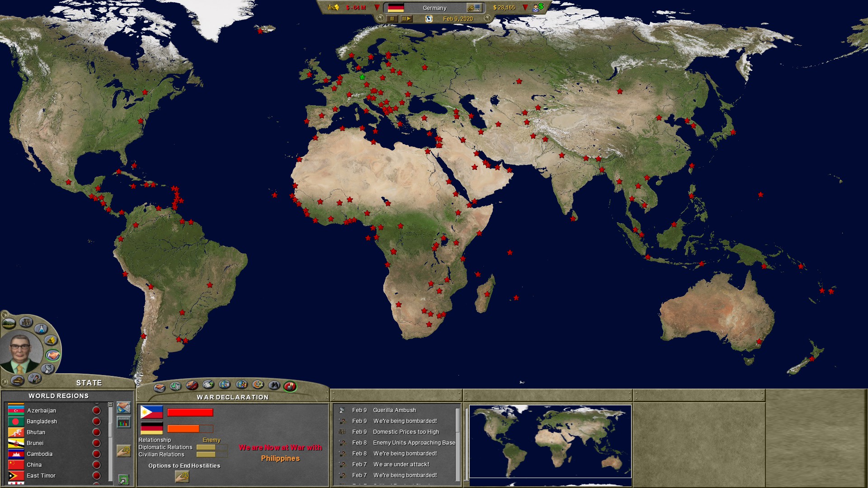Image resolution: width=868 pixels, height=488 pixels.
Task: Toggle the red indicator beside East Timor
Action: coord(96,475)
